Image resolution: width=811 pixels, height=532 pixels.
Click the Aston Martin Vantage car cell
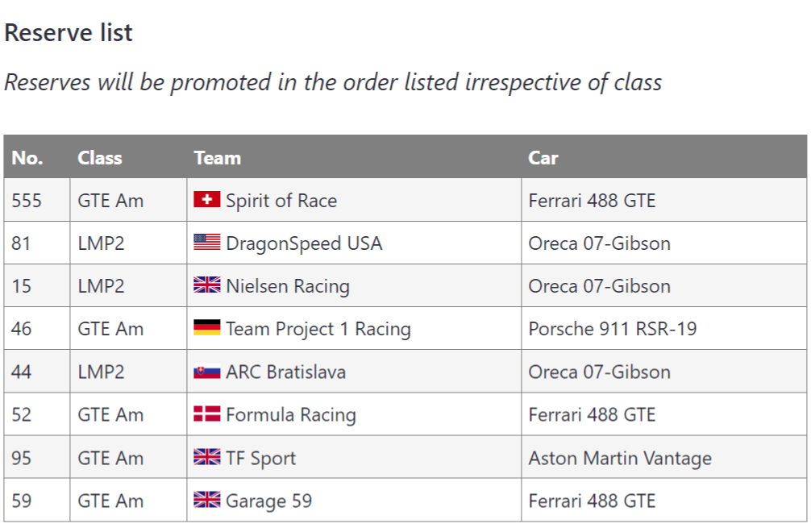[664, 457]
